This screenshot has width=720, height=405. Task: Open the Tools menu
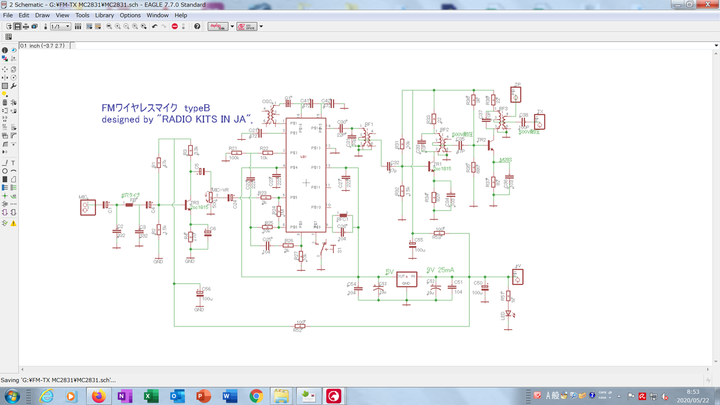point(82,16)
